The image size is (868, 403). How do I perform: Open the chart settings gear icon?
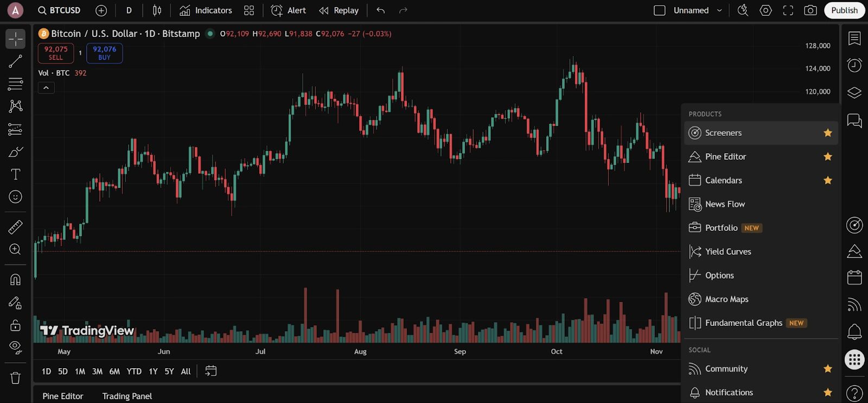[x=765, y=10]
